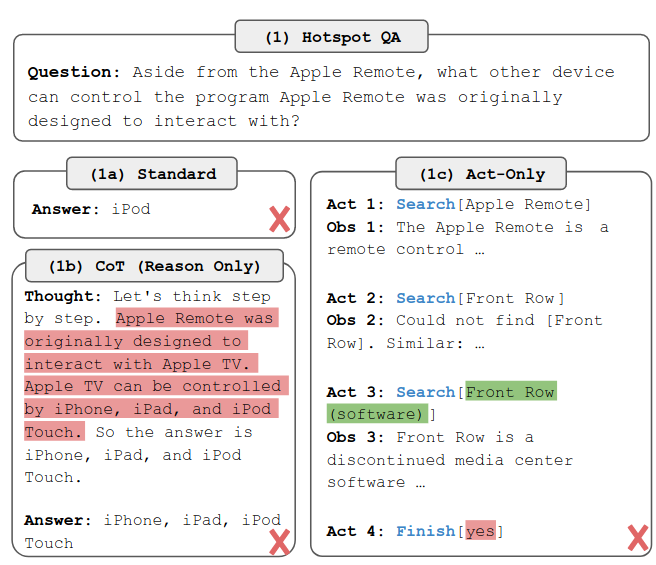
Task: Click the 'Act 3:' label
Action: pyautogui.click(x=355, y=392)
